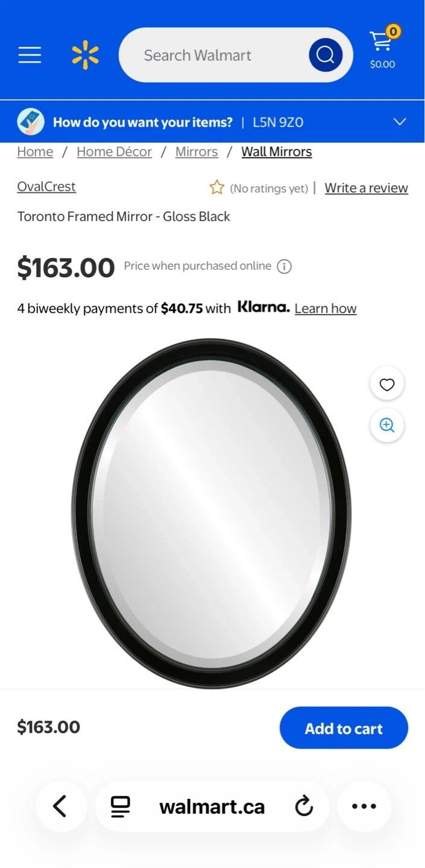This screenshot has height=868, width=425.
Task: Click the Add to cart button
Action: pyautogui.click(x=344, y=728)
